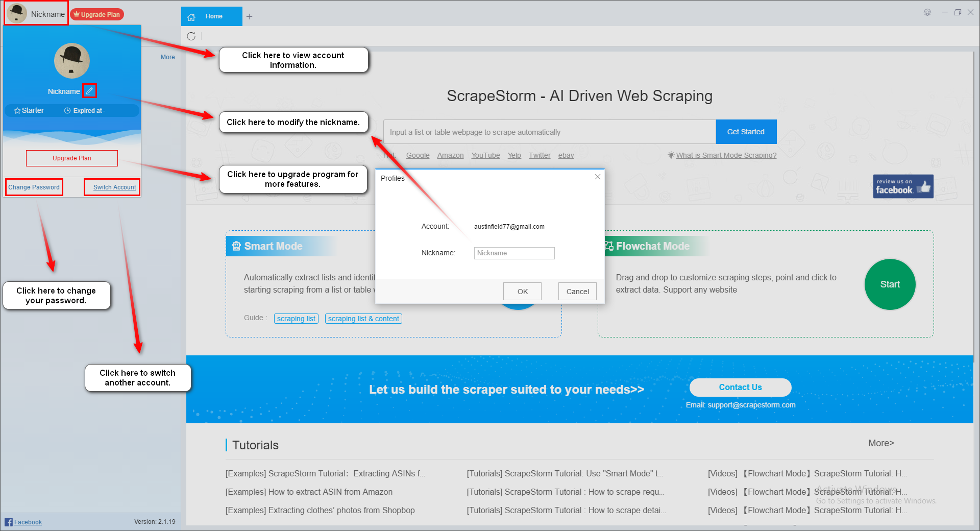Open the first Flowchart Mode video tutorial
The image size is (980, 531).
pos(807,474)
